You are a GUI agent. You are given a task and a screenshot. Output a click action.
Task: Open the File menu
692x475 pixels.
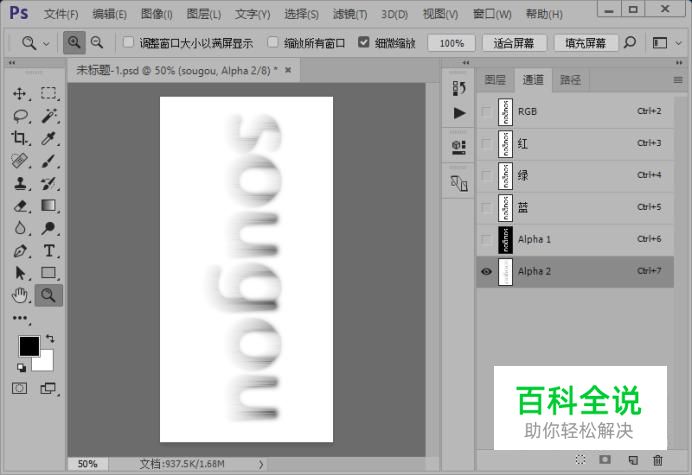[x=61, y=14]
